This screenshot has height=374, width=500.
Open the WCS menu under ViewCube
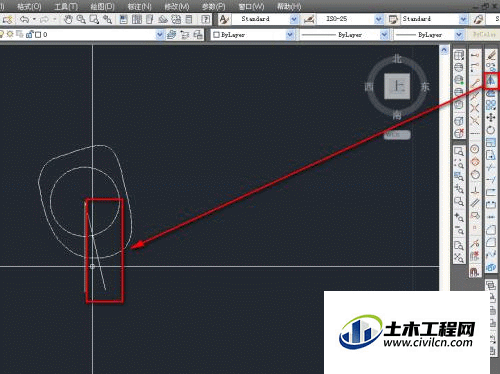pos(397,135)
